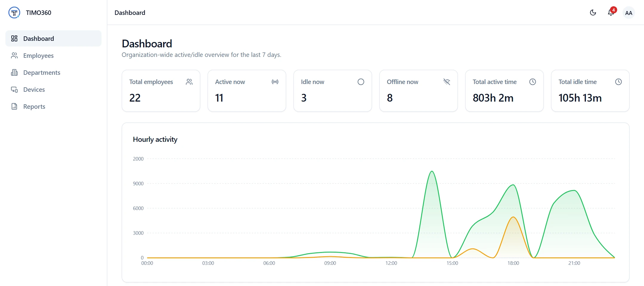Click the broadcast icon on Active now card
The image size is (644, 286).
coord(275,82)
